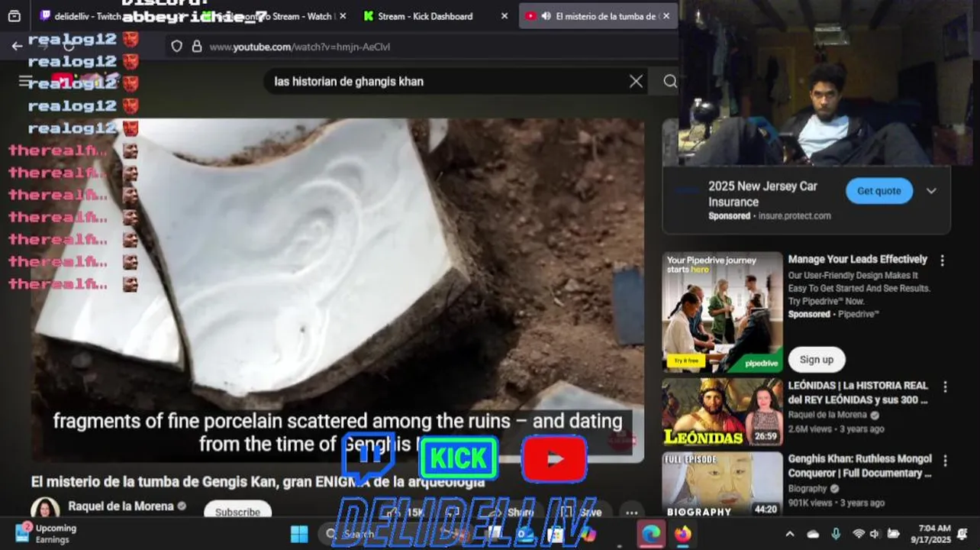Open the LEÓNIDAS video thumbnail
980x550 pixels.
point(722,412)
